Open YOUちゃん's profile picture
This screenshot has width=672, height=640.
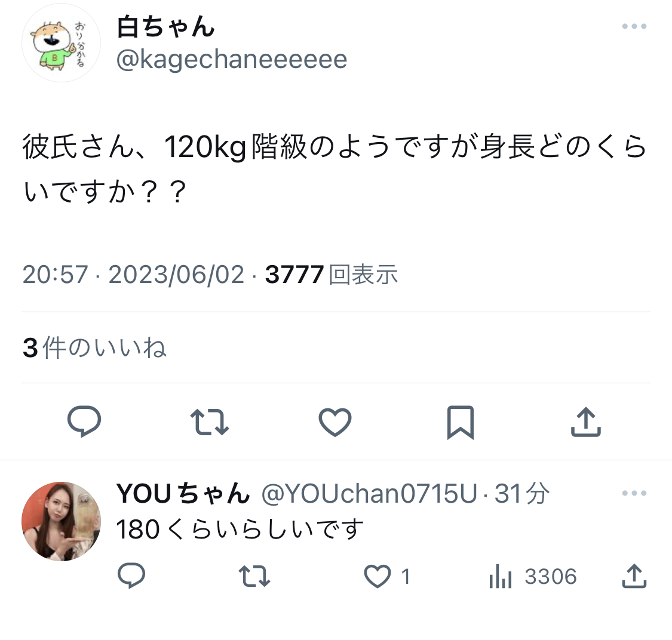click(x=62, y=521)
